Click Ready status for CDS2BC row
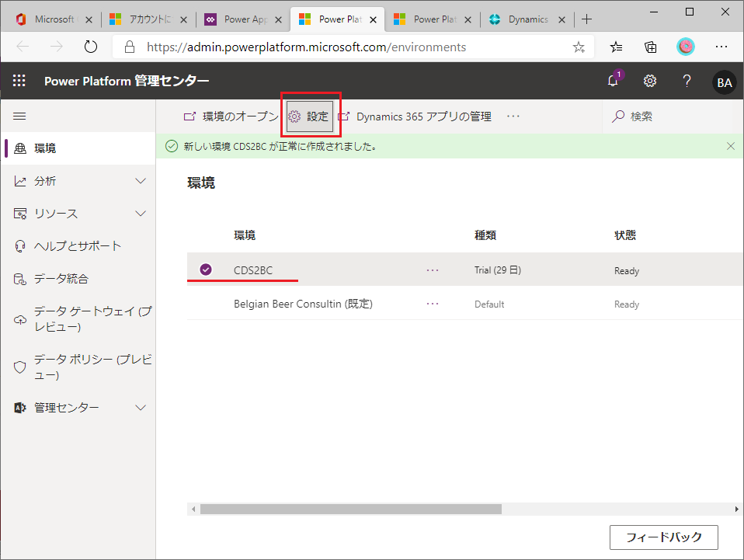The width and height of the screenshot is (744, 560). click(x=626, y=270)
